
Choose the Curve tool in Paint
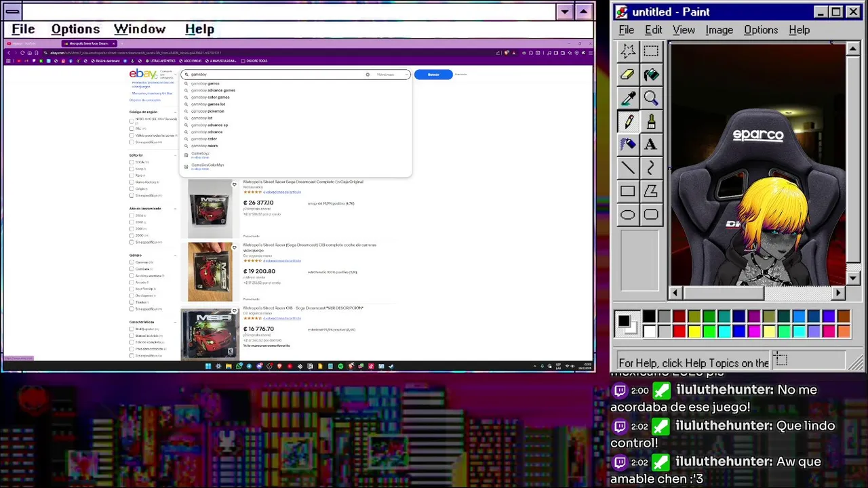651,168
